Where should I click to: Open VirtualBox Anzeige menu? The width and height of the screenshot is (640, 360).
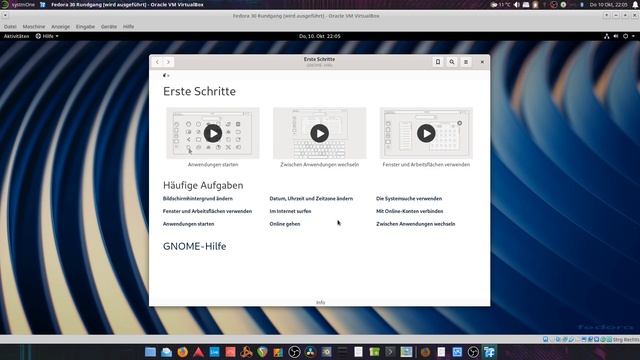60,27
